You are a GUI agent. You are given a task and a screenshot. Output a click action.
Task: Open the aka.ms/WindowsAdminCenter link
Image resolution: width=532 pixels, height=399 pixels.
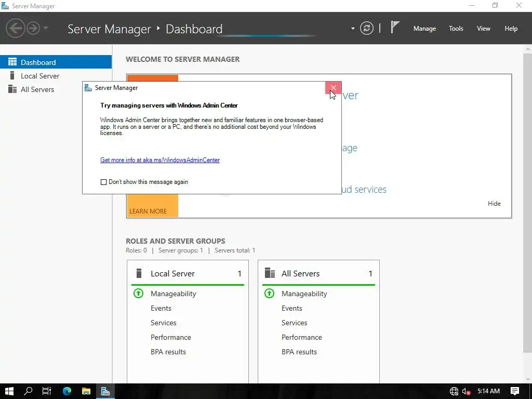click(x=160, y=160)
